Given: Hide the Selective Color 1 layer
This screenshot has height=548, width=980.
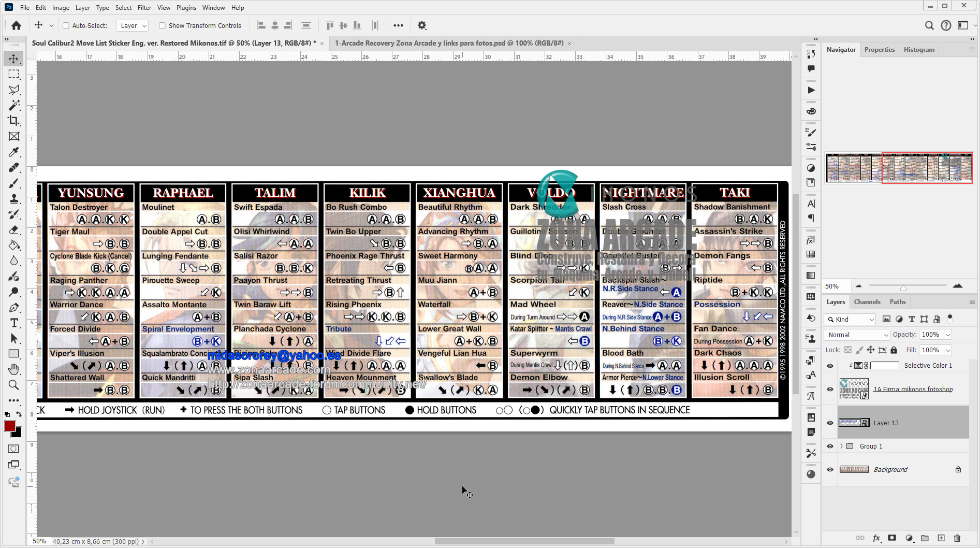Looking at the screenshot, I should tap(830, 366).
